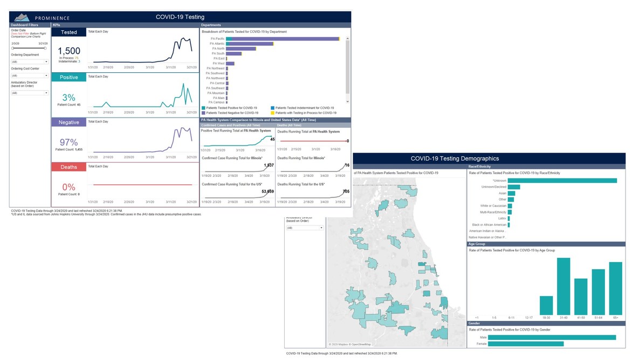Screen dimensions: 639x364
Task: Select the PA Pacific department bar
Action: 283,39
